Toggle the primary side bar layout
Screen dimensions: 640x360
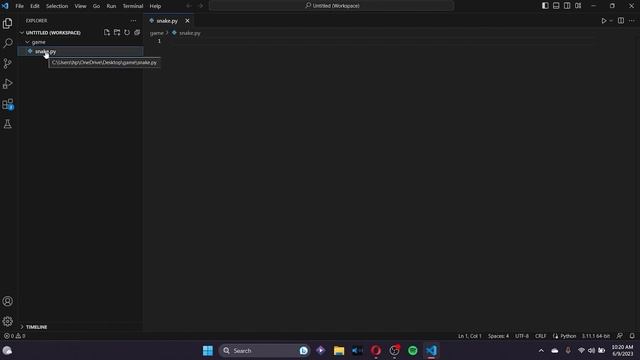click(545, 6)
